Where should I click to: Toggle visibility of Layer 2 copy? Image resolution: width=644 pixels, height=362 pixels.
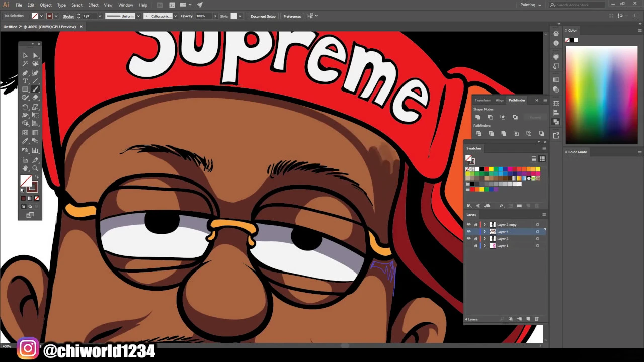pyautogui.click(x=469, y=225)
